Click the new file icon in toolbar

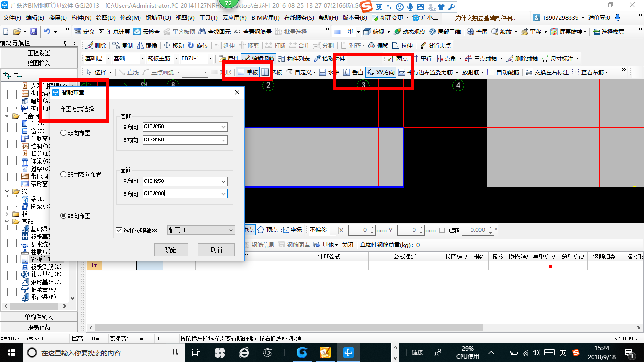(6, 32)
